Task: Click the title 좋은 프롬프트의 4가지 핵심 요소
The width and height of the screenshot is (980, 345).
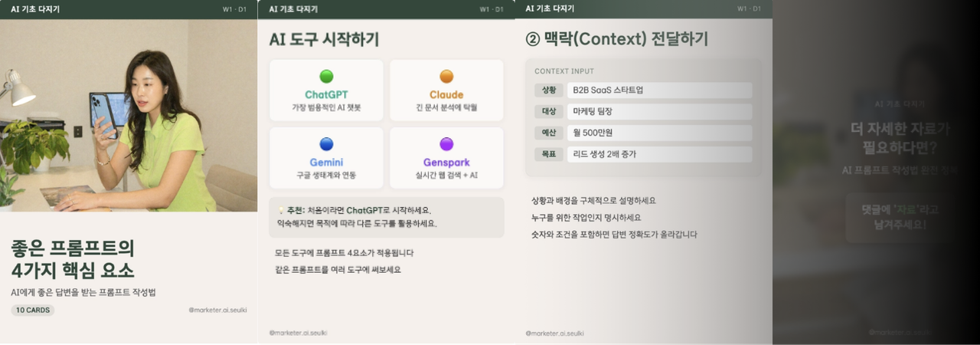Action: click(73, 259)
